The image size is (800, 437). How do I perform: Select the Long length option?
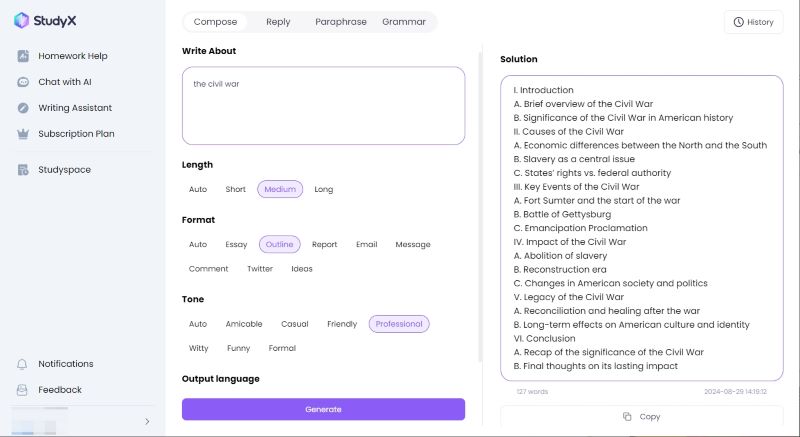pyautogui.click(x=323, y=189)
